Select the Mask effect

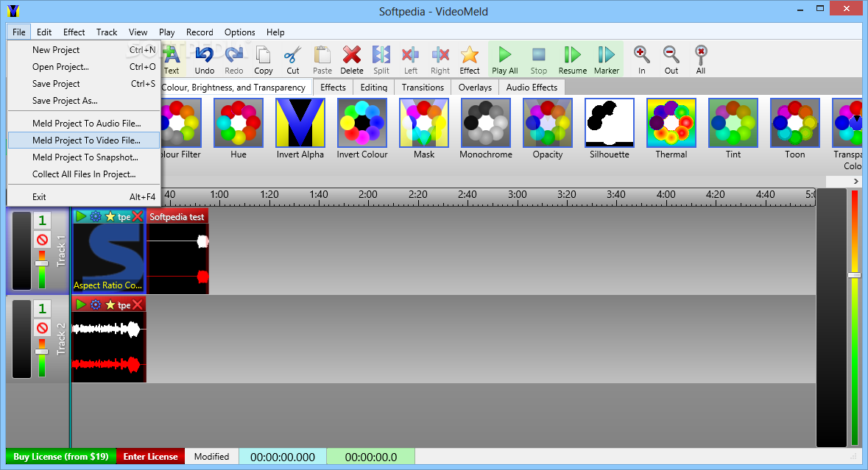424,123
